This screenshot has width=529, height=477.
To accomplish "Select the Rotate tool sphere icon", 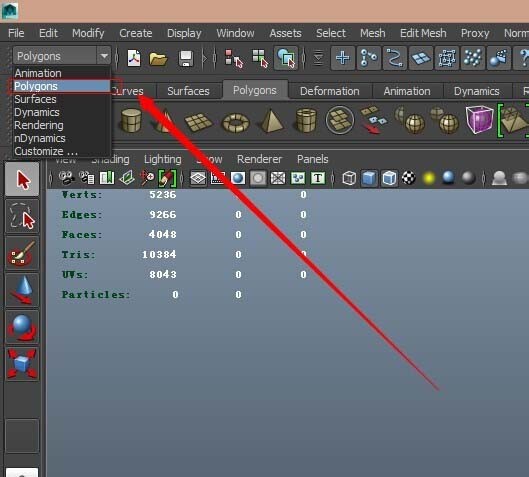I will click(22, 327).
